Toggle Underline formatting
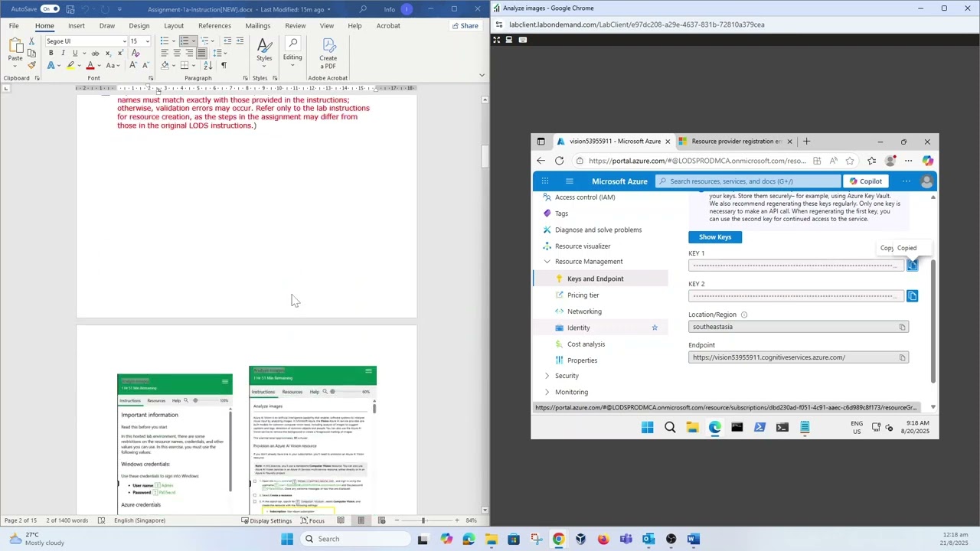Image resolution: width=980 pixels, height=551 pixels. [x=75, y=53]
